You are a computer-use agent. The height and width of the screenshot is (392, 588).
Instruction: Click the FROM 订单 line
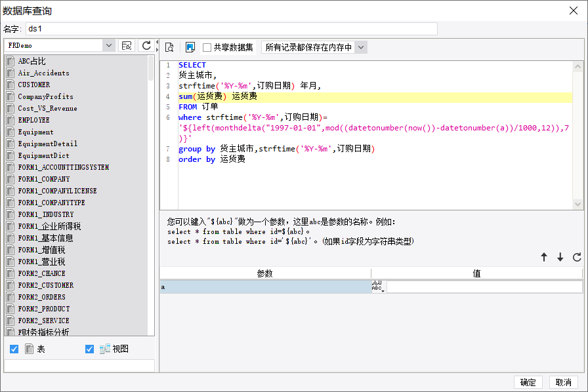[x=198, y=107]
